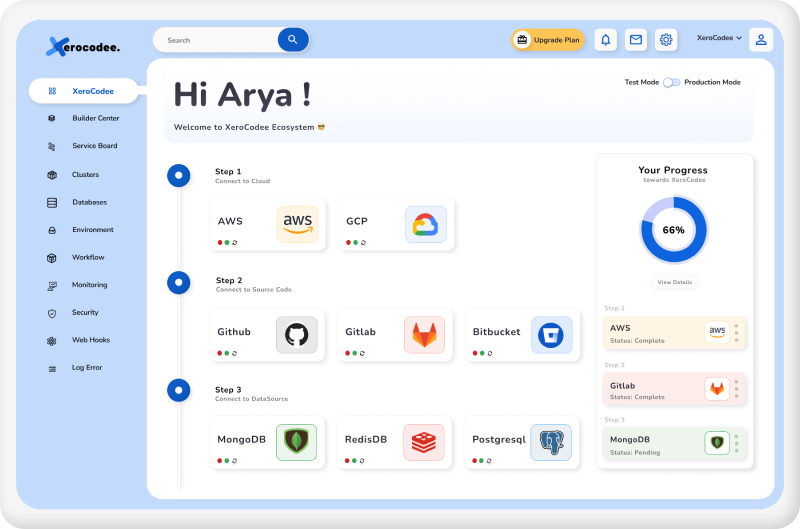Open the user profile avatar icon

761,40
